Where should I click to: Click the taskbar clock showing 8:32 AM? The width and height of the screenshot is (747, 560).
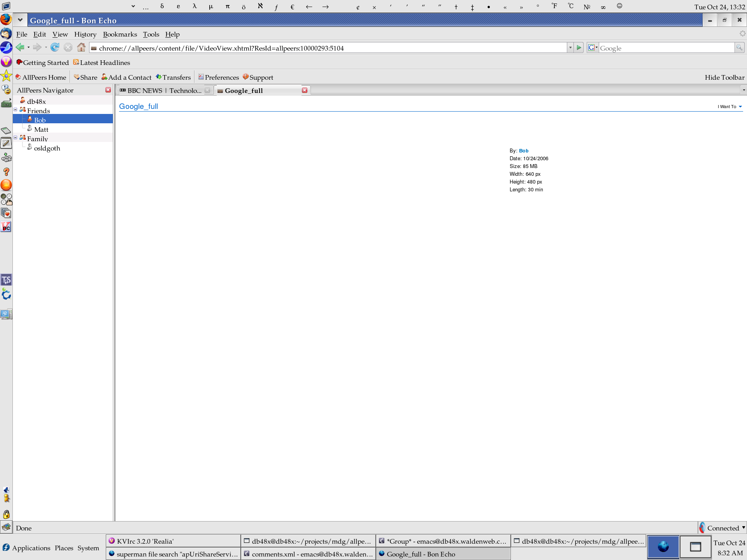coord(729,548)
